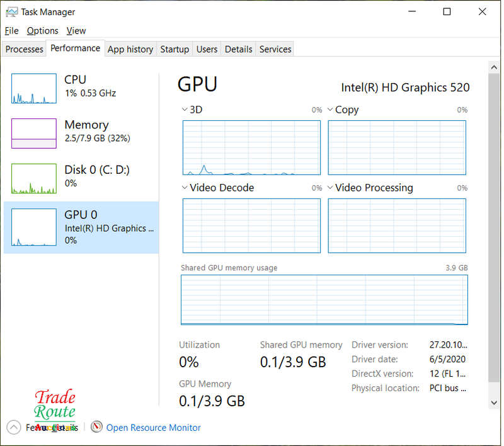Open the Copy graph dropdown
Screen dimensions: 504x446
point(330,110)
